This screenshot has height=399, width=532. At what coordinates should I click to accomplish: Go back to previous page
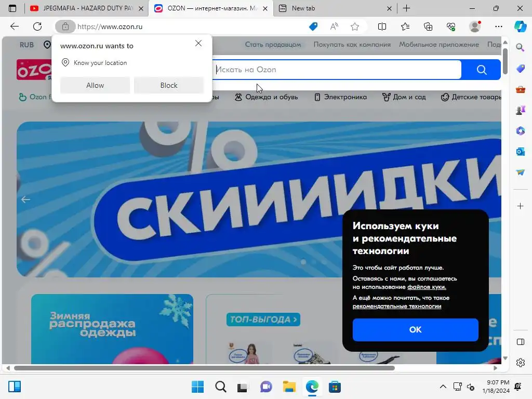(x=14, y=26)
